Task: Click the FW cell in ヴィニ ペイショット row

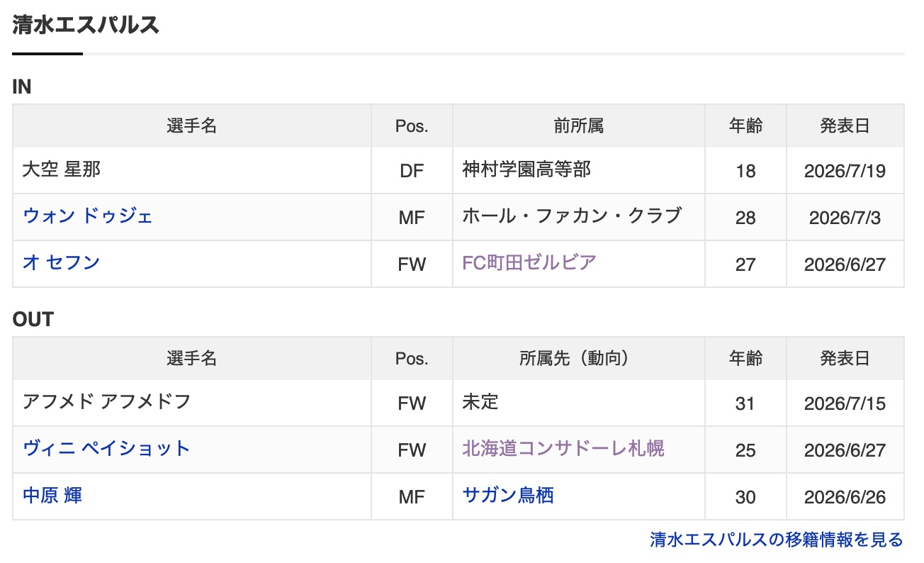Action: coord(412,450)
